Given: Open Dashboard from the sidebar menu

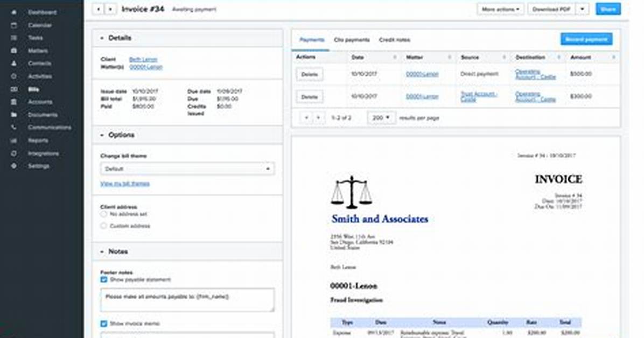Looking at the screenshot, I should [x=43, y=12].
